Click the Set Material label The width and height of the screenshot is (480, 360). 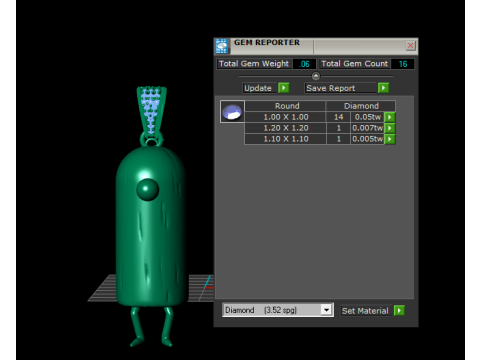(x=365, y=311)
